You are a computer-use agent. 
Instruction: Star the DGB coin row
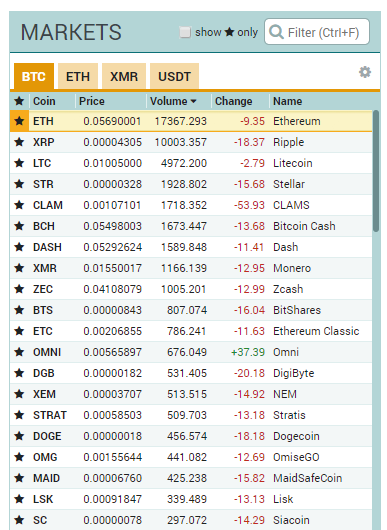coord(19,373)
